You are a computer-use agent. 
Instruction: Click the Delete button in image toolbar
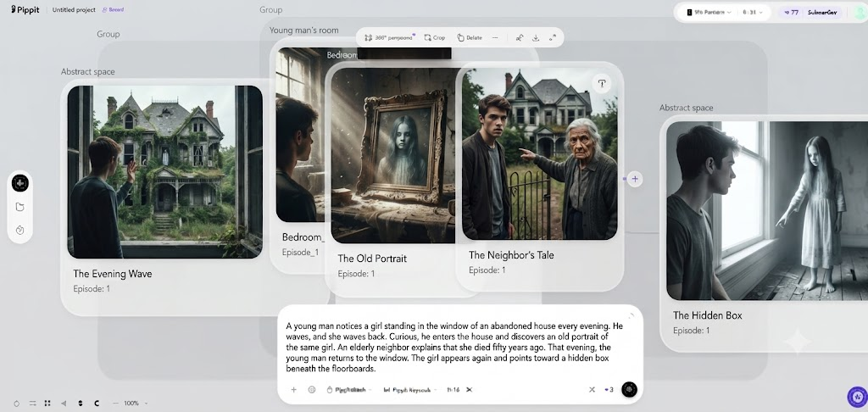pos(470,37)
